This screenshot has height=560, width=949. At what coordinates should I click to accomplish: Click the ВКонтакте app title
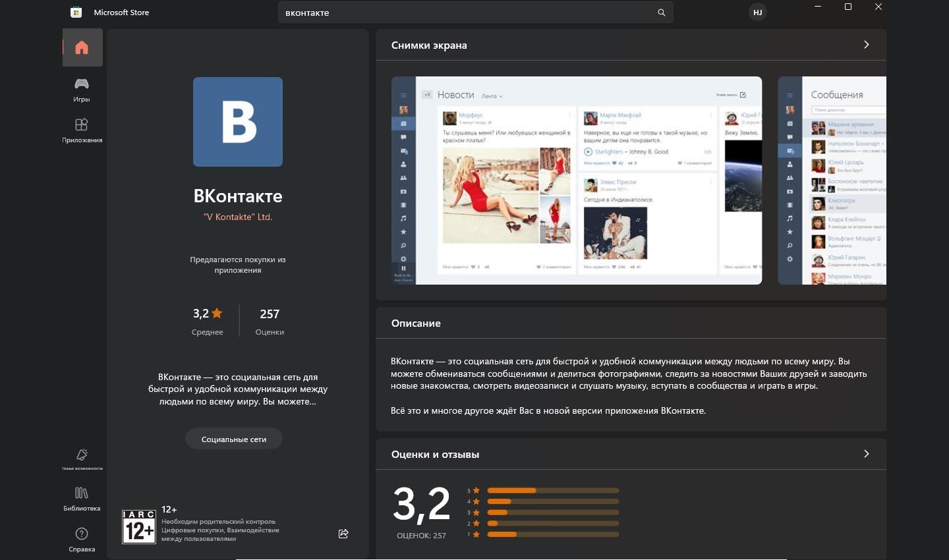pyautogui.click(x=238, y=196)
